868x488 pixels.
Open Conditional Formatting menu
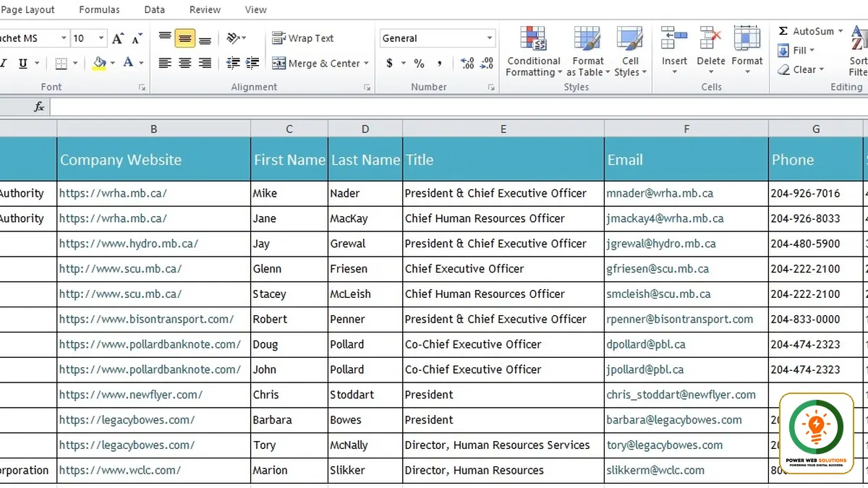pyautogui.click(x=534, y=52)
